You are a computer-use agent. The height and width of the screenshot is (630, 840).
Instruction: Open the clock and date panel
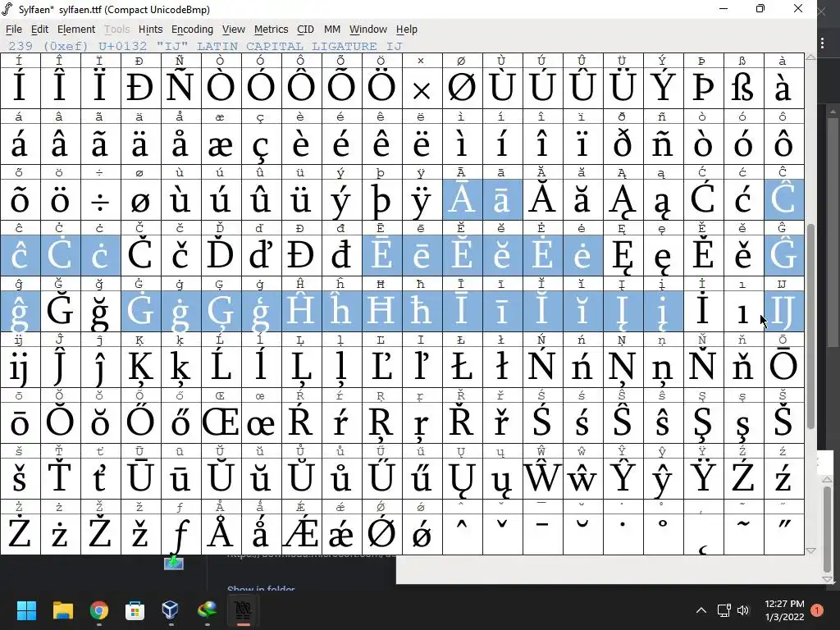tap(784, 610)
